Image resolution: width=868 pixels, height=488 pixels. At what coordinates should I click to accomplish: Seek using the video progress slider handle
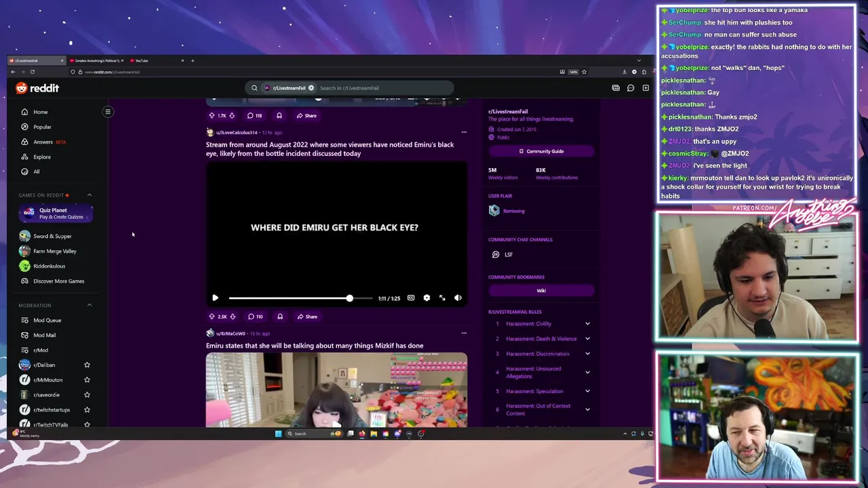click(349, 298)
